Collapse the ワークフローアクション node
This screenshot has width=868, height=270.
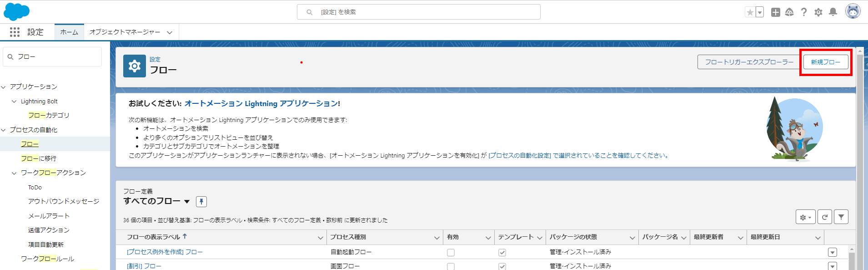click(x=14, y=173)
